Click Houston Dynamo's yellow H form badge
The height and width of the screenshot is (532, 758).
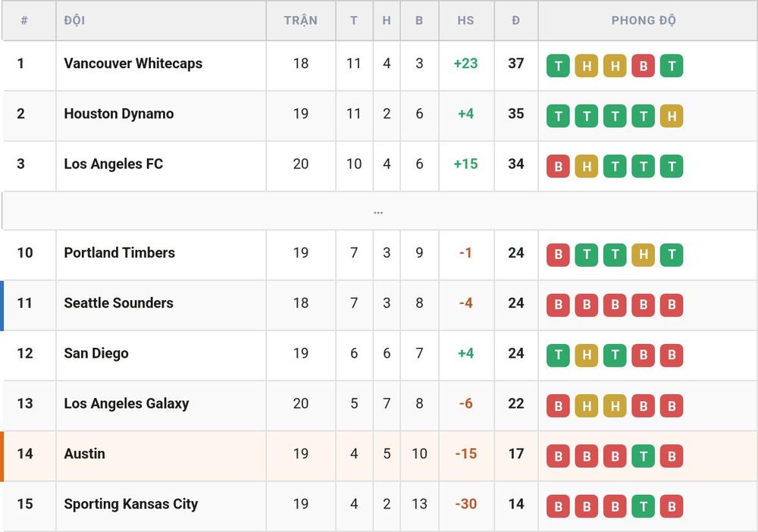672,116
